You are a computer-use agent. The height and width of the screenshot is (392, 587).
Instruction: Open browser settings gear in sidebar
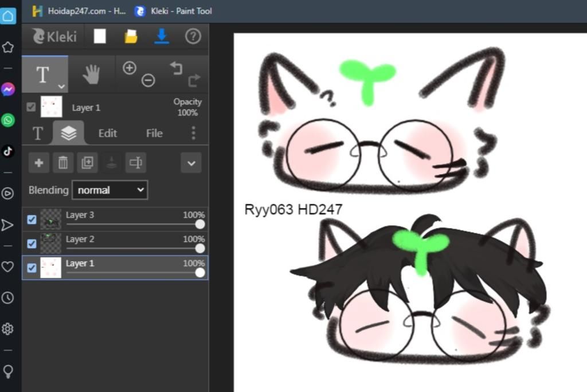pyautogui.click(x=8, y=329)
